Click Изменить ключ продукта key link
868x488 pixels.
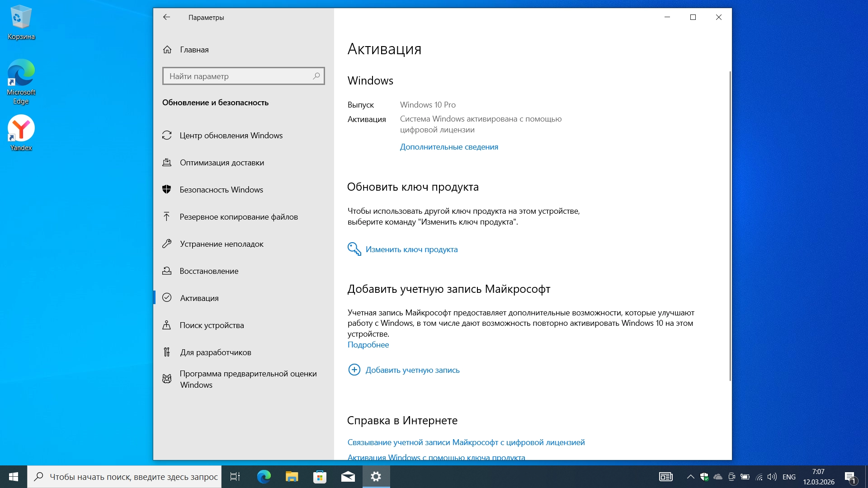pos(411,249)
